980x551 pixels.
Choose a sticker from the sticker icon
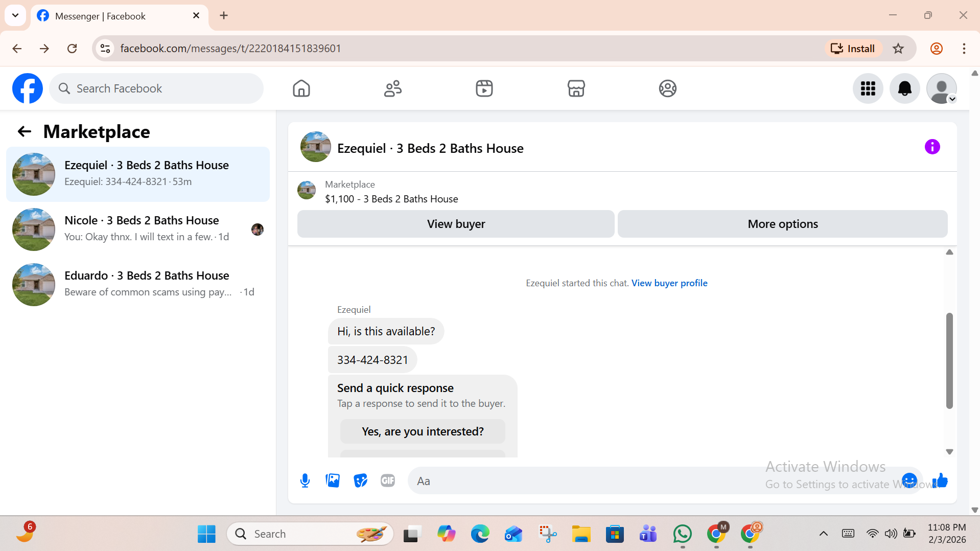(x=360, y=480)
